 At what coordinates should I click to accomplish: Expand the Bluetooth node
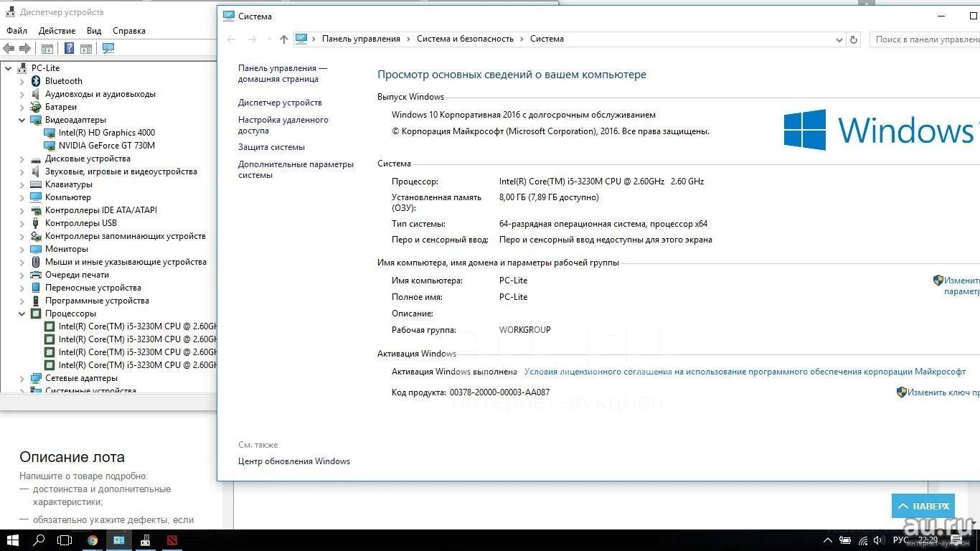click(22, 81)
